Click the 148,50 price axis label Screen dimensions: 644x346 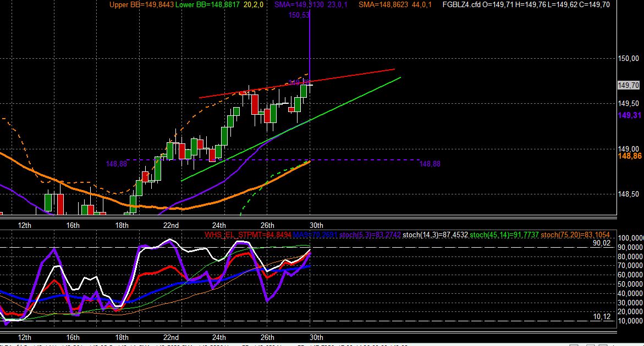(x=629, y=194)
